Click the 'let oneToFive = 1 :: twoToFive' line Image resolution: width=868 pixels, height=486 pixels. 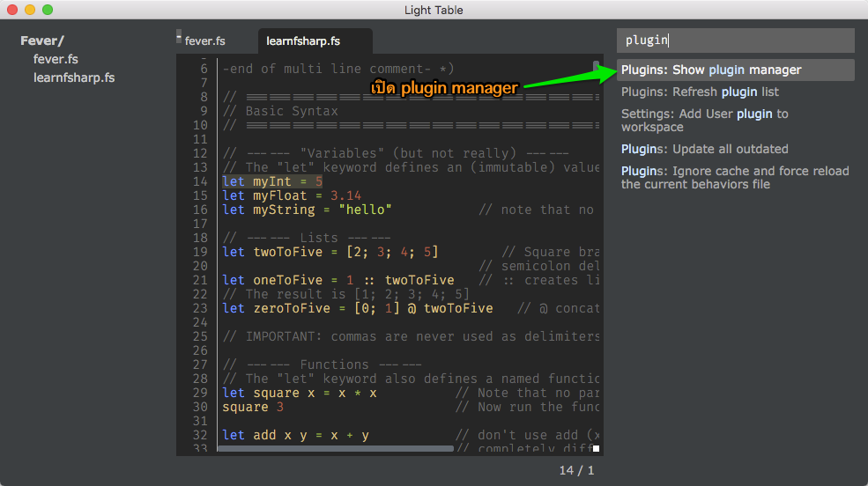point(338,280)
